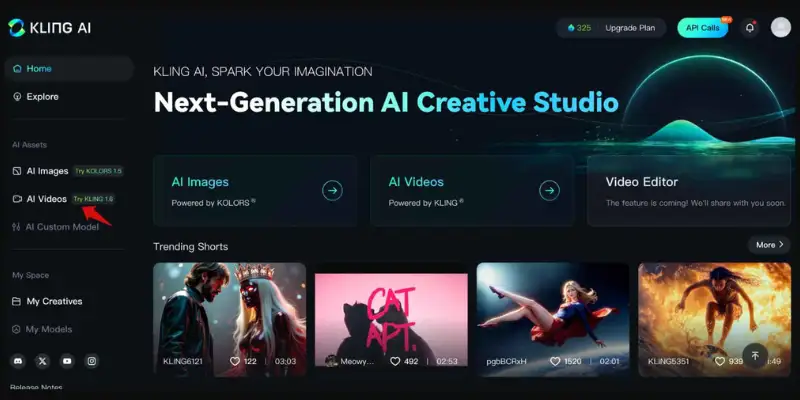Click the 02:01 duration label
Viewport: 800px width, 400px height.
(x=609, y=361)
